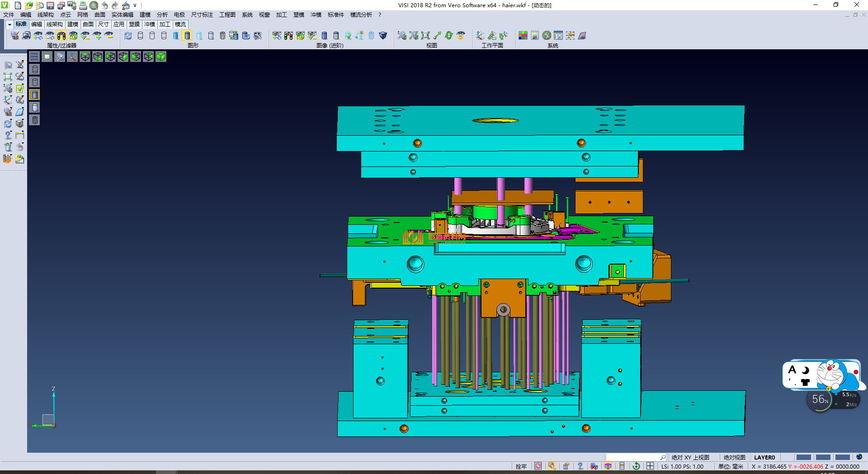The width and height of the screenshot is (868, 474).
Task: Toggle the highlighted cube icon in status bar
Action: click(x=608, y=466)
